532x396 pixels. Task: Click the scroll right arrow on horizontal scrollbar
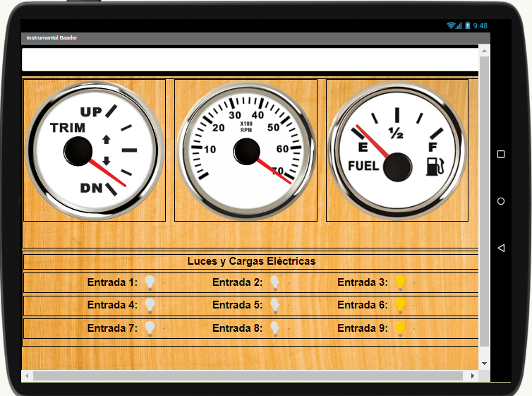[x=472, y=376]
